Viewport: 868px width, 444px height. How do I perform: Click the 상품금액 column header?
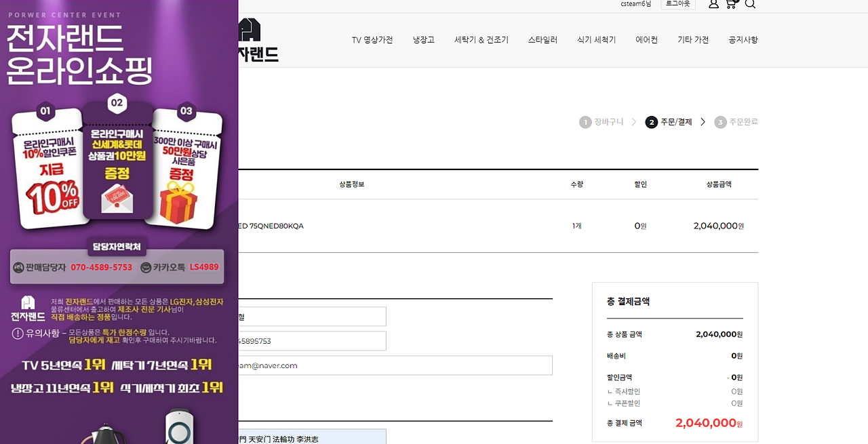(719, 184)
